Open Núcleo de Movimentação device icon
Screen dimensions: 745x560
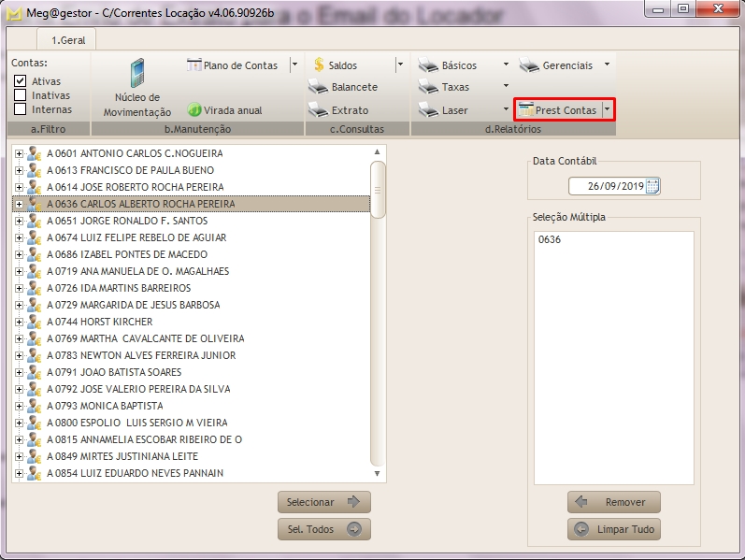click(137, 74)
